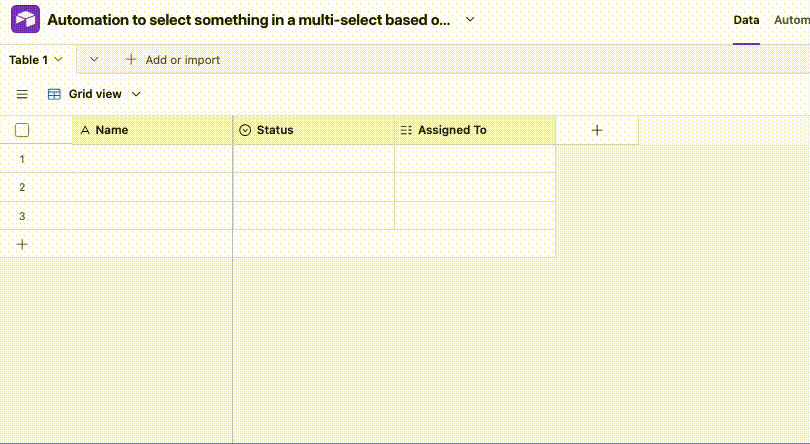810x444 pixels.
Task: Click the Airtable base logo icon
Action: click(x=25, y=20)
